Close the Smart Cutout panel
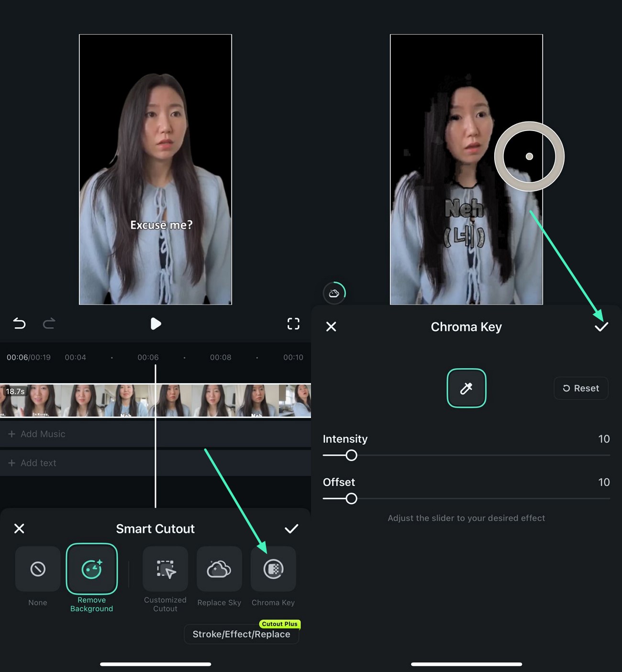This screenshot has height=672, width=622. (20, 529)
